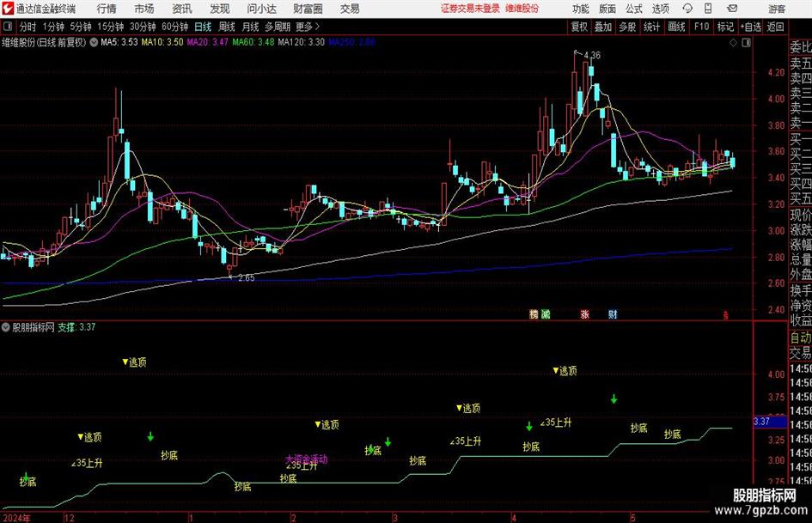Click the 通达信 red logo icon
This screenshot has height=523, width=812.
[x=8, y=9]
